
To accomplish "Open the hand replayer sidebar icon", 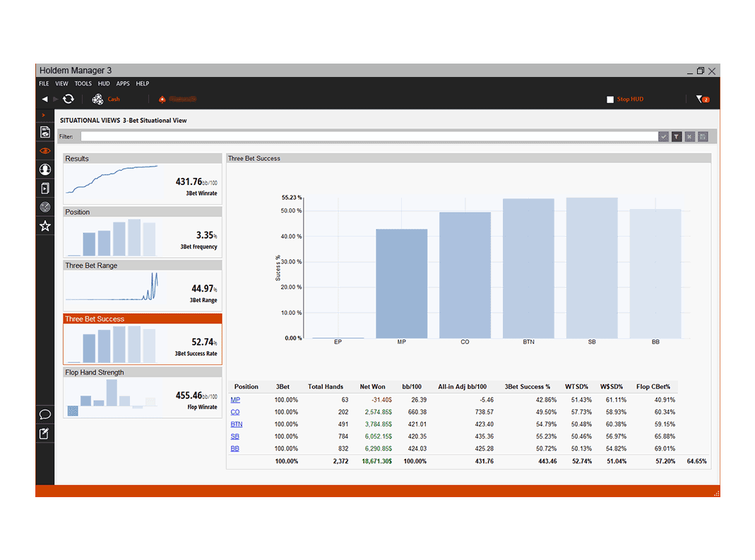I will pyautogui.click(x=45, y=189).
